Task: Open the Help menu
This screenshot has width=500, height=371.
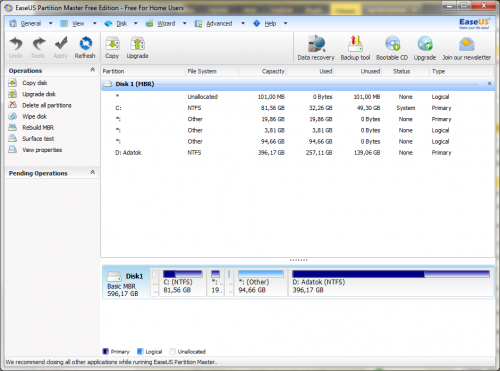Action: click(x=270, y=23)
